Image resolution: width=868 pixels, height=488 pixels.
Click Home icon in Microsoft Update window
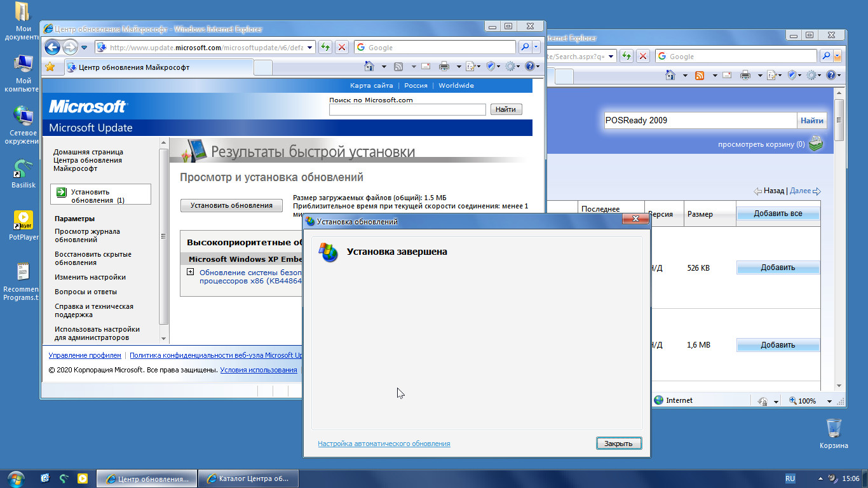pos(369,66)
